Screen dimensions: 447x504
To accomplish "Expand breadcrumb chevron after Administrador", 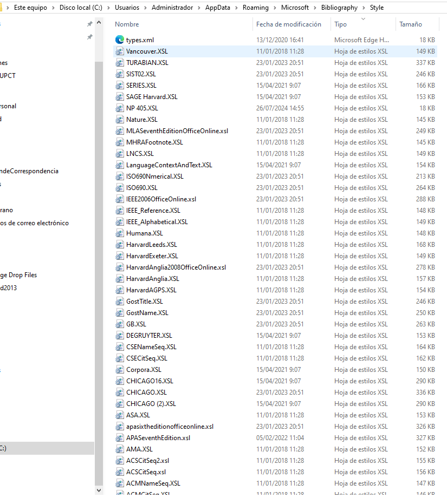I will (199, 8).
